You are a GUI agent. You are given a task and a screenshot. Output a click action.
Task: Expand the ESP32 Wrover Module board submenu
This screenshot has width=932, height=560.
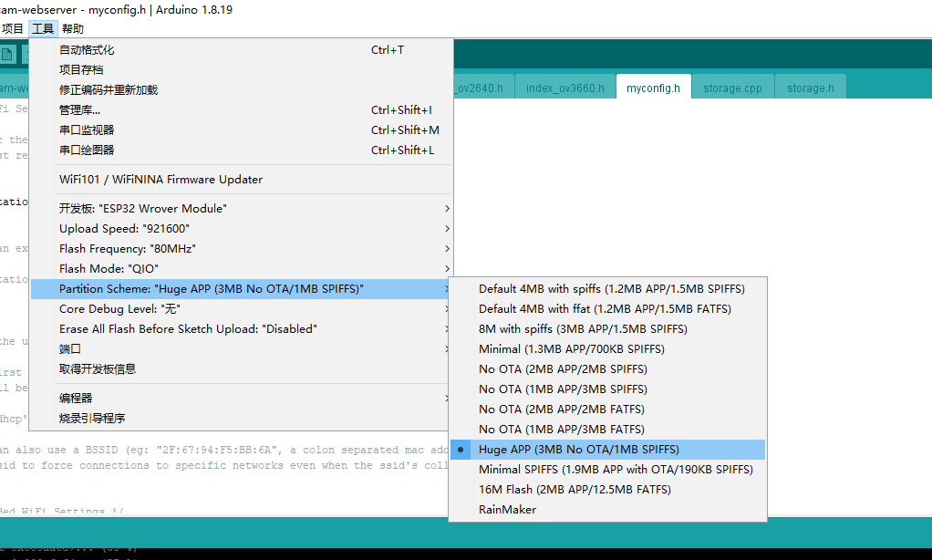pos(241,209)
